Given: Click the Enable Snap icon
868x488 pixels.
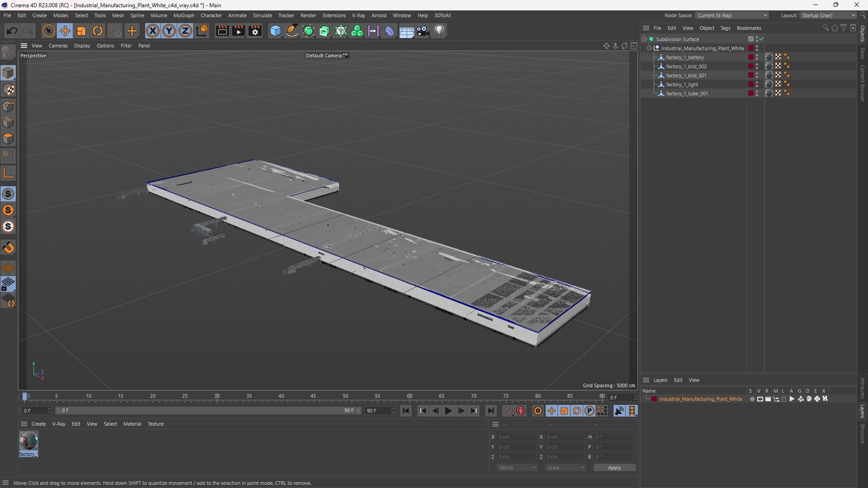Looking at the screenshot, I should coord(8,248).
